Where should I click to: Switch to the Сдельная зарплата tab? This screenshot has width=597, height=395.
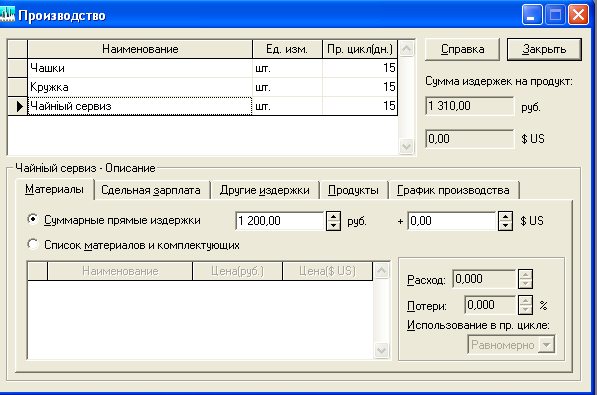(x=151, y=190)
